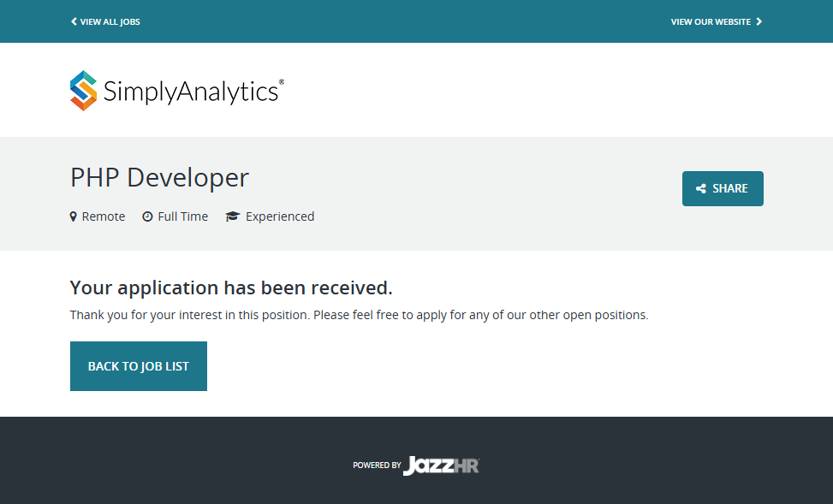Click the location pin icon
The image size is (833, 504).
74,216
